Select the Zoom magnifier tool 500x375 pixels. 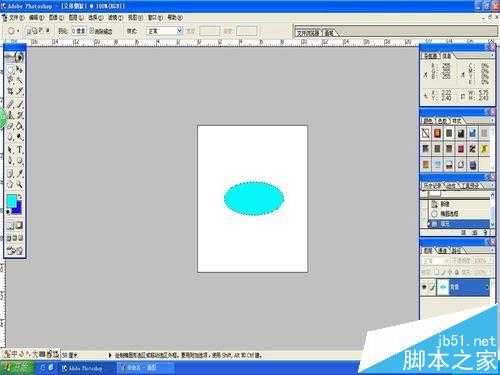[19, 184]
